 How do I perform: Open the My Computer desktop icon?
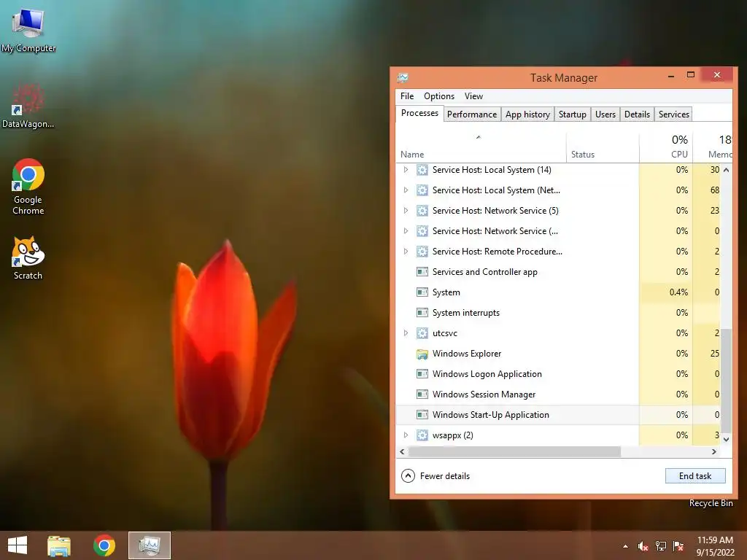(28, 29)
